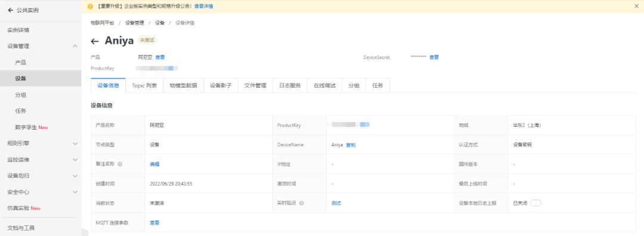Screen dimensions: 644x236
Task: Toggle 设备本地日志上报 switch
Action: click(535, 203)
